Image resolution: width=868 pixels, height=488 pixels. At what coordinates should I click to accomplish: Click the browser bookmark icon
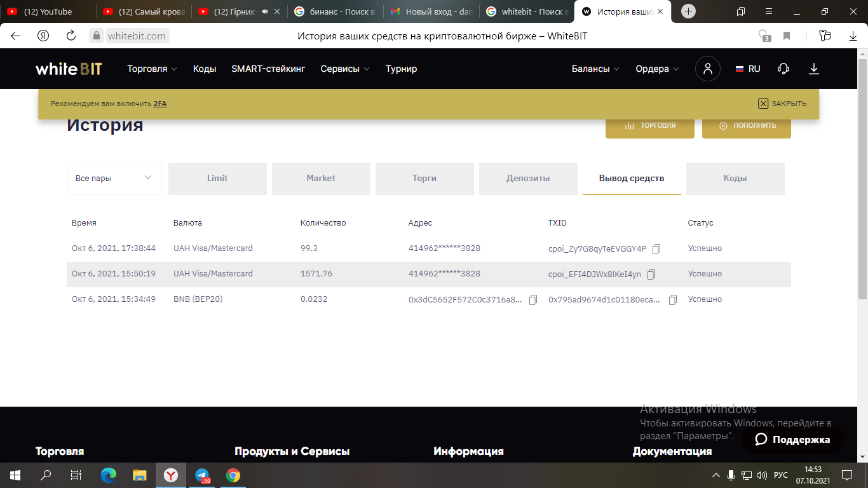point(787,36)
